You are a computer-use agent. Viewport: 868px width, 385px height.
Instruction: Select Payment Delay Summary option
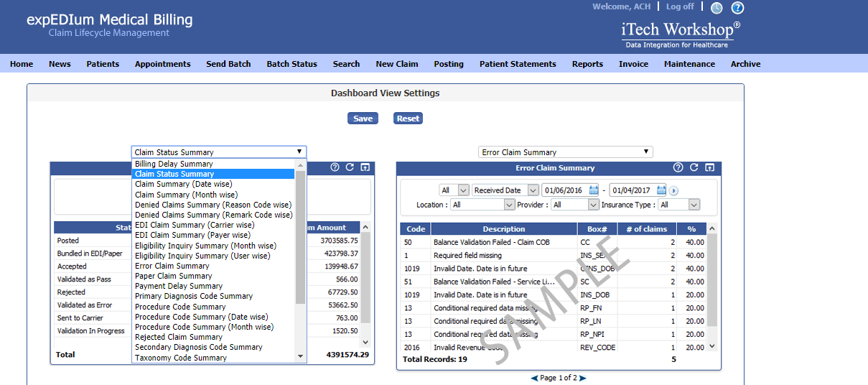point(213,286)
